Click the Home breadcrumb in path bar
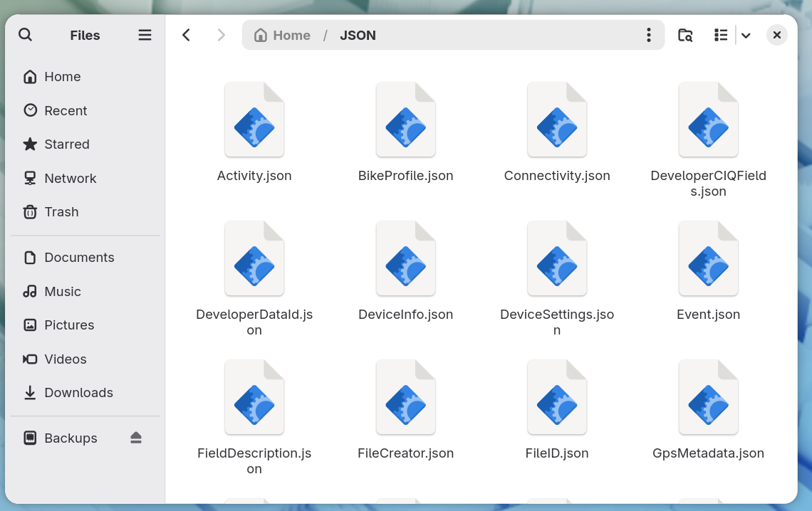The height and width of the screenshot is (511, 812). tap(282, 35)
